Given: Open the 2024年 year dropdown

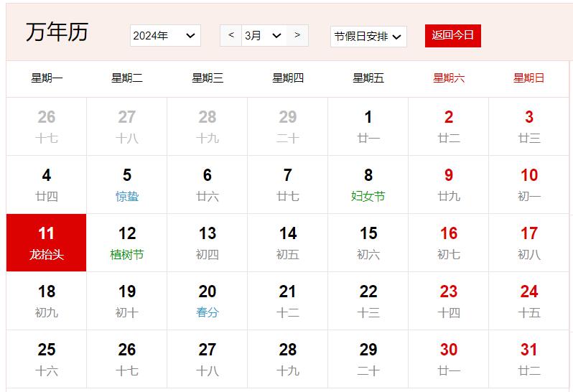Looking at the screenshot, I should coord(165,35).
